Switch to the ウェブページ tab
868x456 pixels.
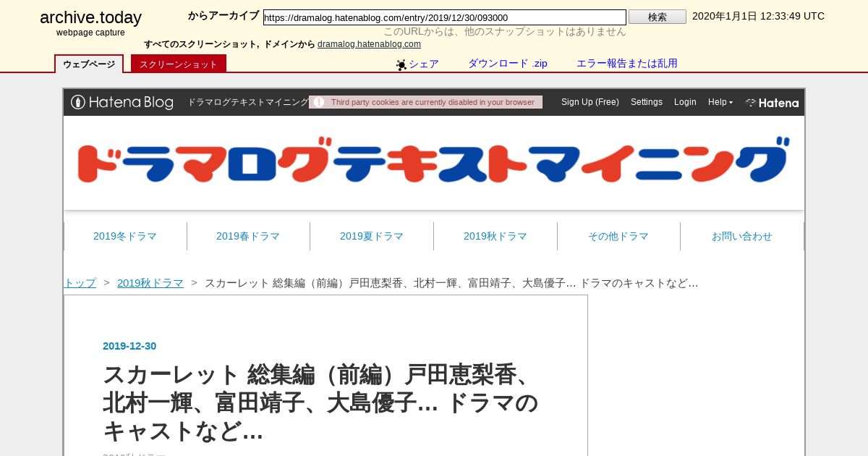[89, 64]
